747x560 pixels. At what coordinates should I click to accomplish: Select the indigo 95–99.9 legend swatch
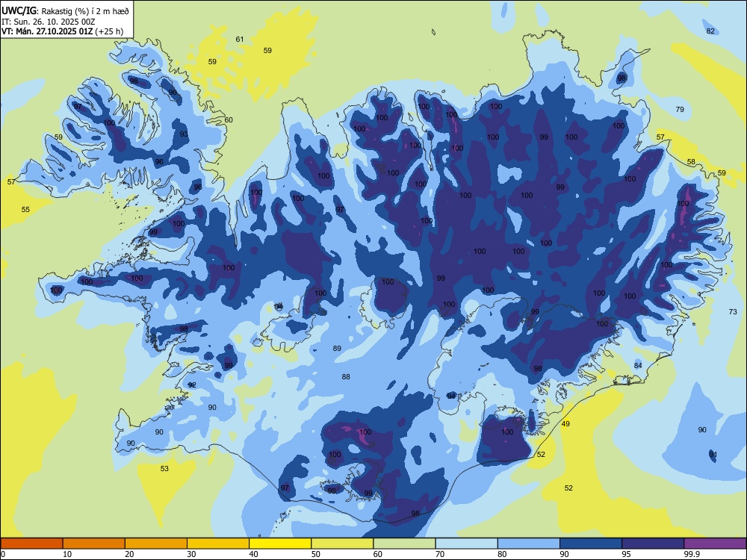[653, 544]
